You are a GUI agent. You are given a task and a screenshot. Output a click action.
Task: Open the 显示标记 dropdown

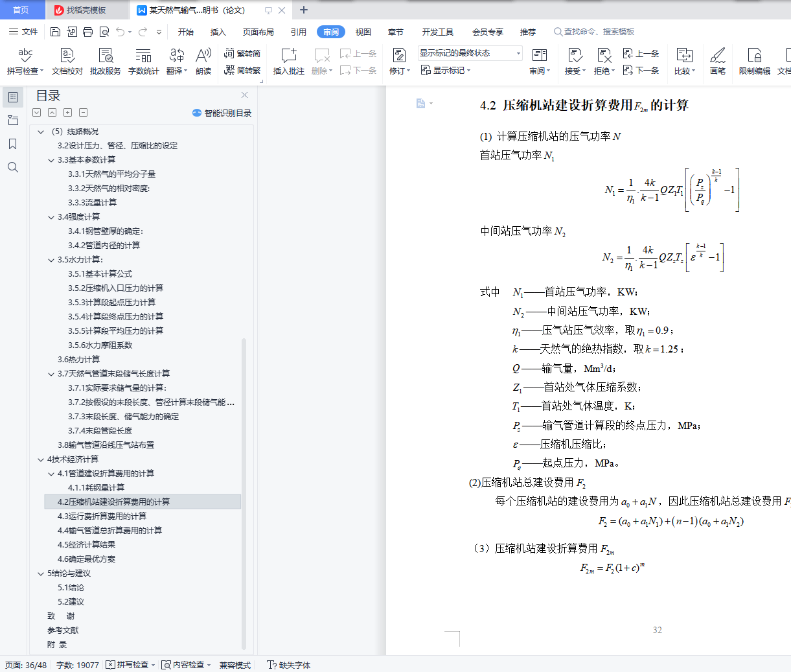446,70
